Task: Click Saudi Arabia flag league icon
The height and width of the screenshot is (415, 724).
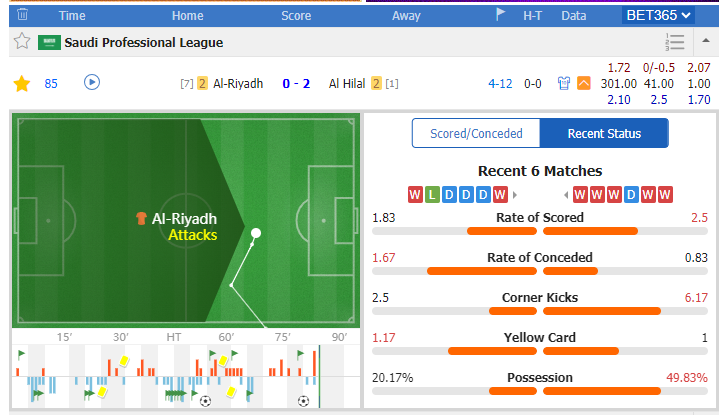Action: coord(49,42)
